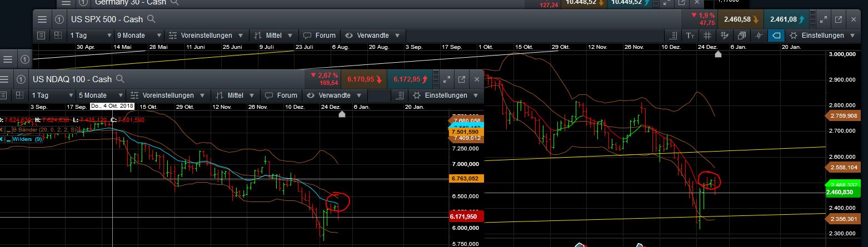Click the dotted layout icon in SPX toolbar
The width and height of the screenshot is (868, 247).
tap(58, 35)
